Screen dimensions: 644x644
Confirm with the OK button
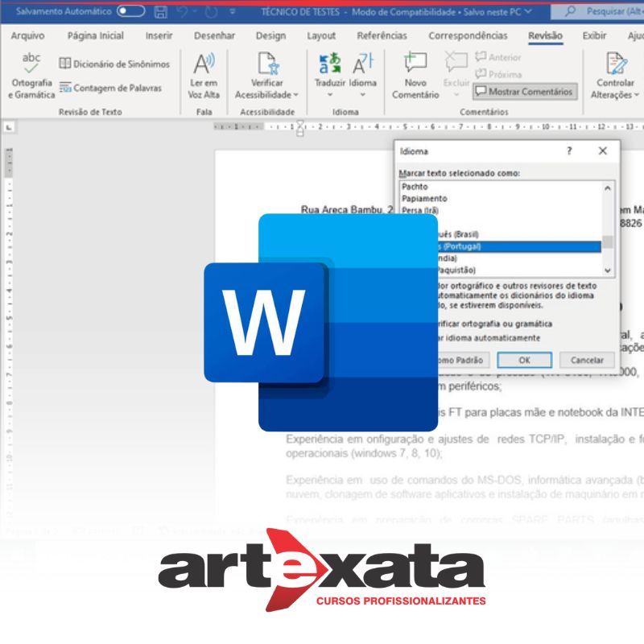pyautogui.click(x=524, y=360)
